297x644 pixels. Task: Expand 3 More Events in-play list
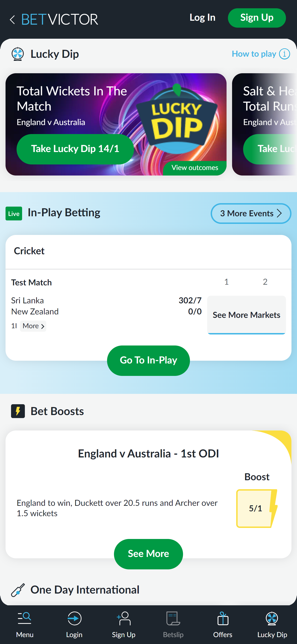(250, 214)
